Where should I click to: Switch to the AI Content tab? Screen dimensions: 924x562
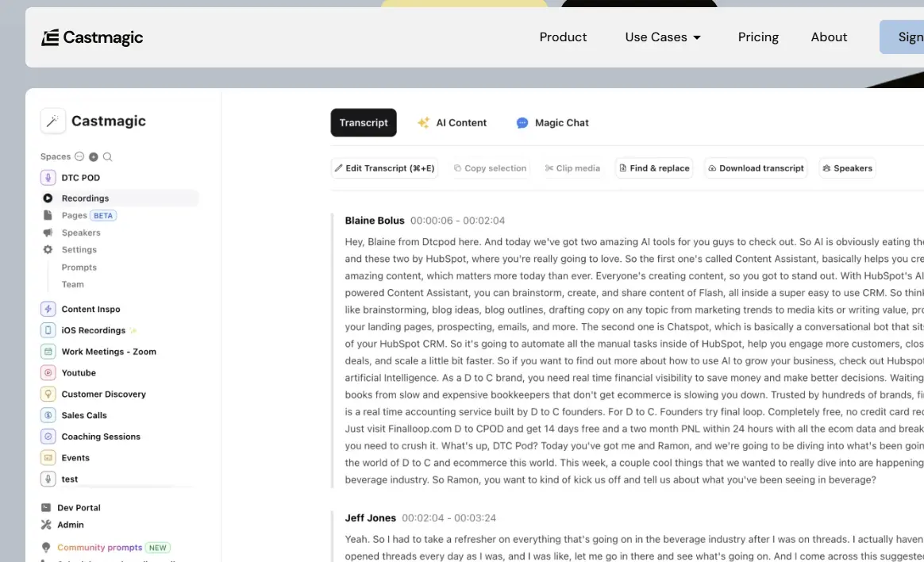click(x=452, y=122)
